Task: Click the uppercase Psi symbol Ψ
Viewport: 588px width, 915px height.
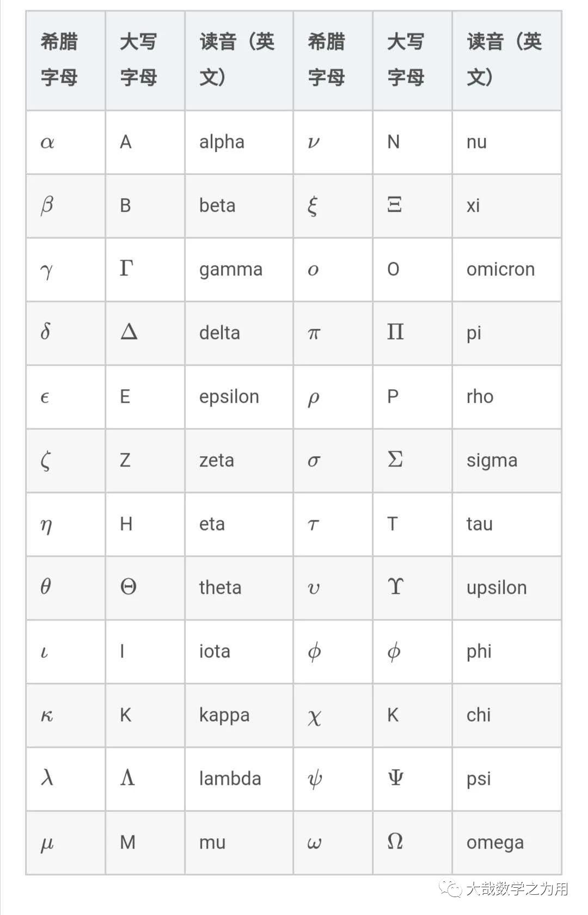Action: click(395, 778)
